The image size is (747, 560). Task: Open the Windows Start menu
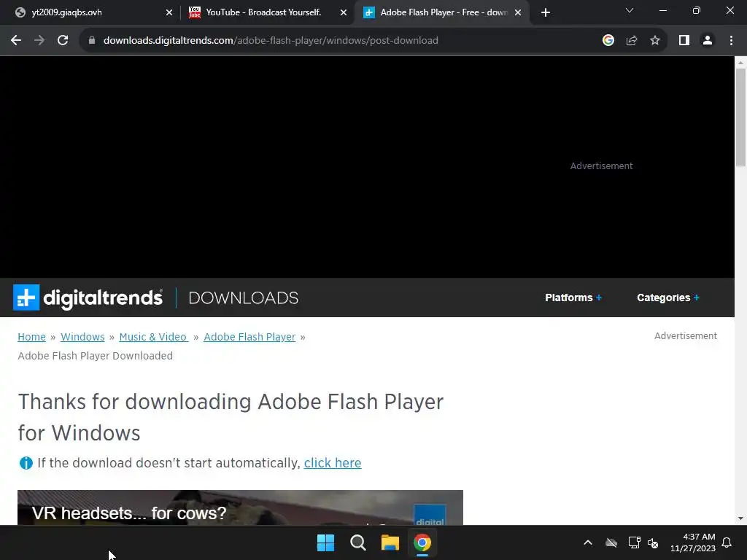tap(326, 542)
